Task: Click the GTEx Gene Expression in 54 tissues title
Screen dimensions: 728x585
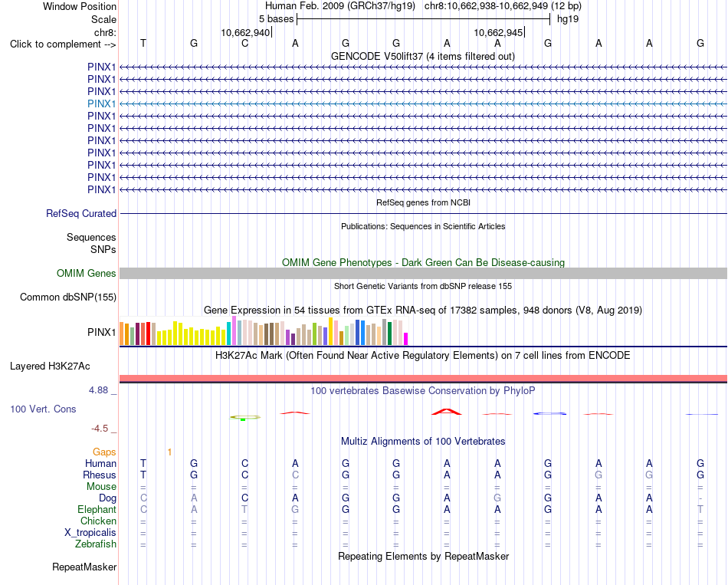Action: click(x=423, y=310)
